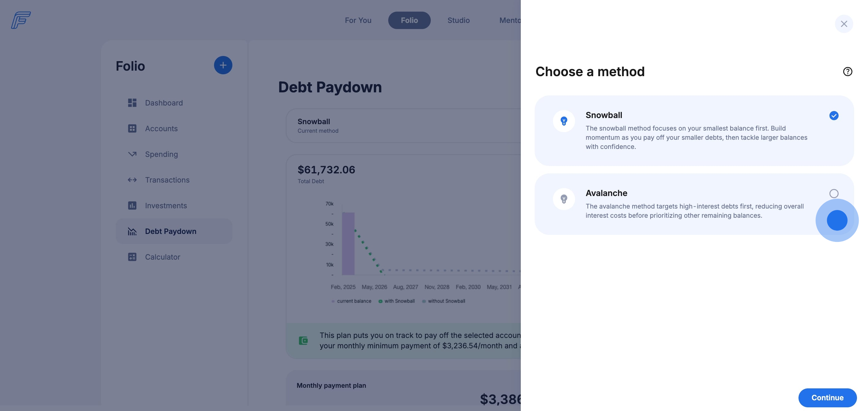Close the Choose a method panel
The width and height of the screenshot is (868, 411).
click(x=844, y=24)
